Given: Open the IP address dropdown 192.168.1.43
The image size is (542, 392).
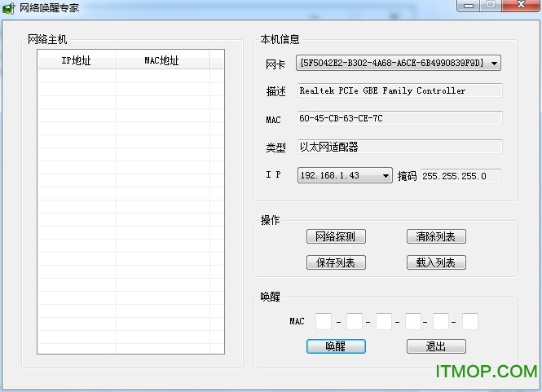Looking at the screenshot, I should click(345, 175).
